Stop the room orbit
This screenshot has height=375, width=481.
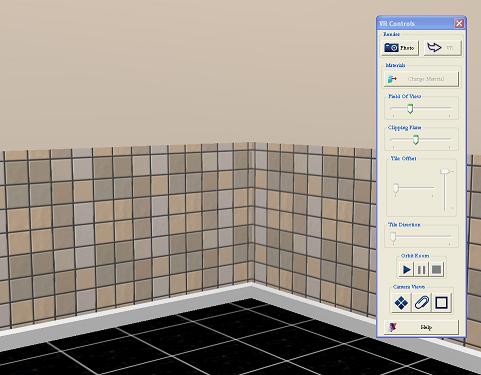[x=436, y=269]
